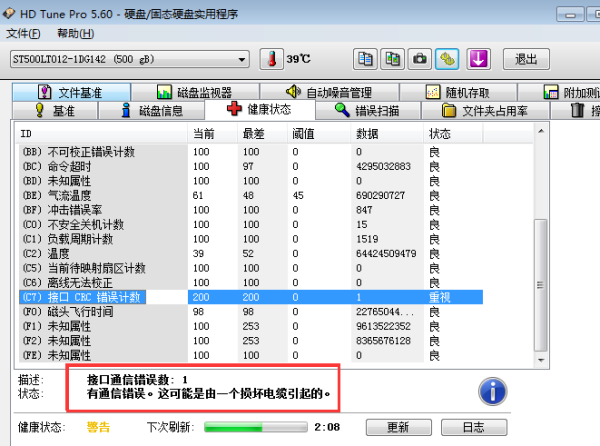Click the 日志 button
This screenshot has width=600, height=446.
[474, 427]
